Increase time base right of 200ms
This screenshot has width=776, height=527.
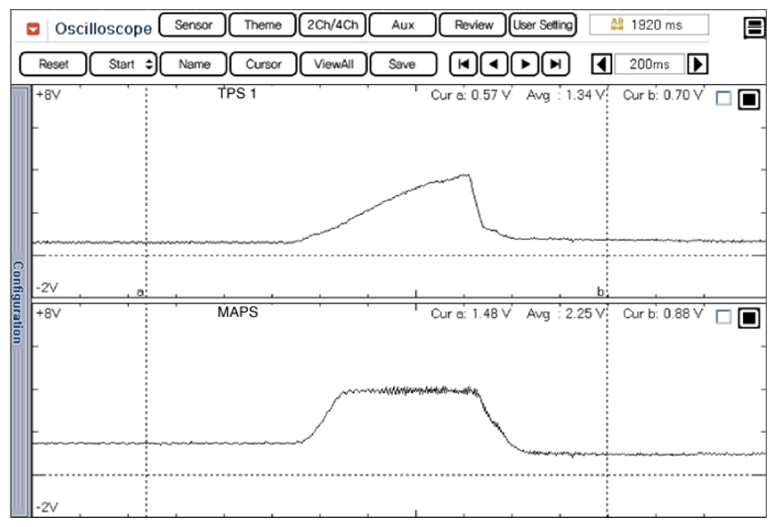pos(698,64)
